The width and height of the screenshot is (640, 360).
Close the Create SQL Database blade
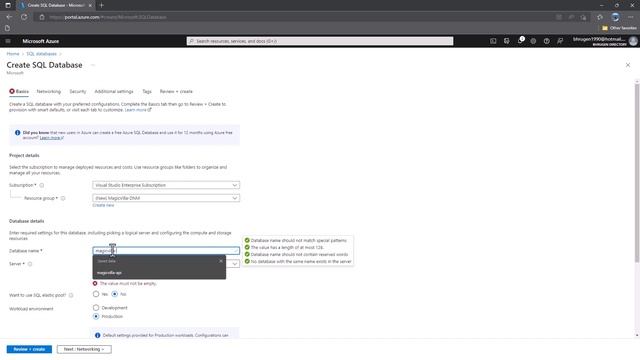[x=628, y=65]
